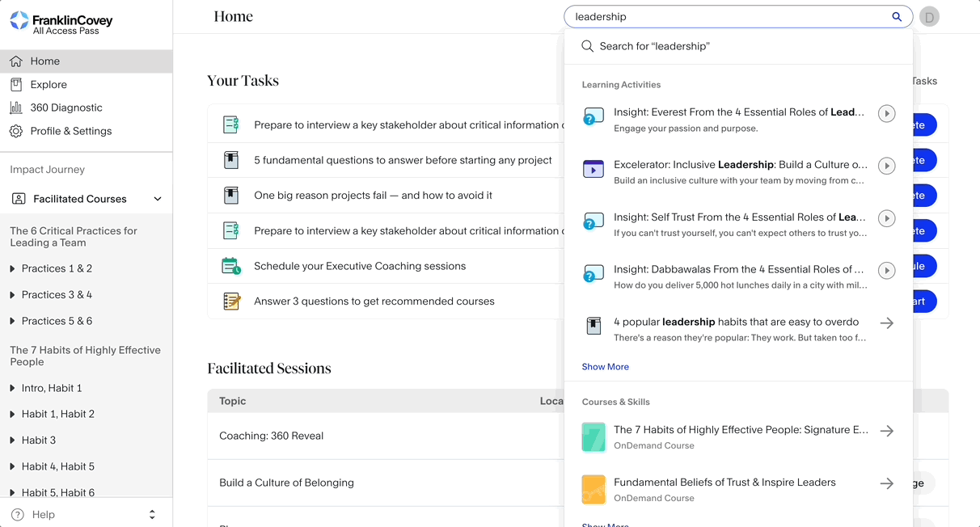Play the Inclusive Leadership Excelerator
The image size is (980, 527).
point(886,166)
